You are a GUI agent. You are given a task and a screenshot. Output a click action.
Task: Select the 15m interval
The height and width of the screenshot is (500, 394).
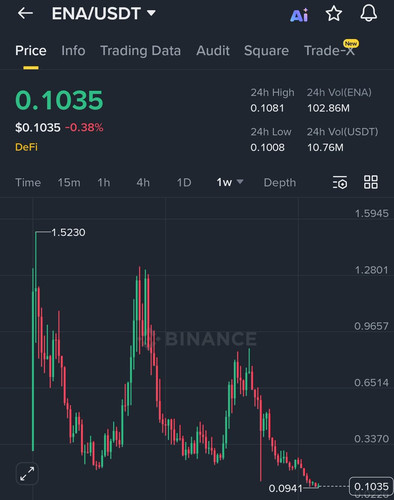69,183
